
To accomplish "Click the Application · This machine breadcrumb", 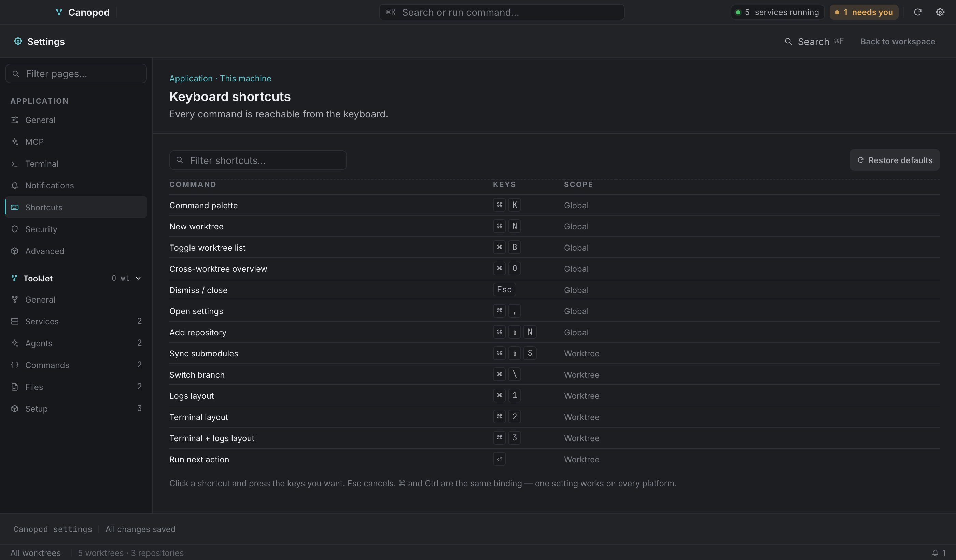I will coord(220,78).
